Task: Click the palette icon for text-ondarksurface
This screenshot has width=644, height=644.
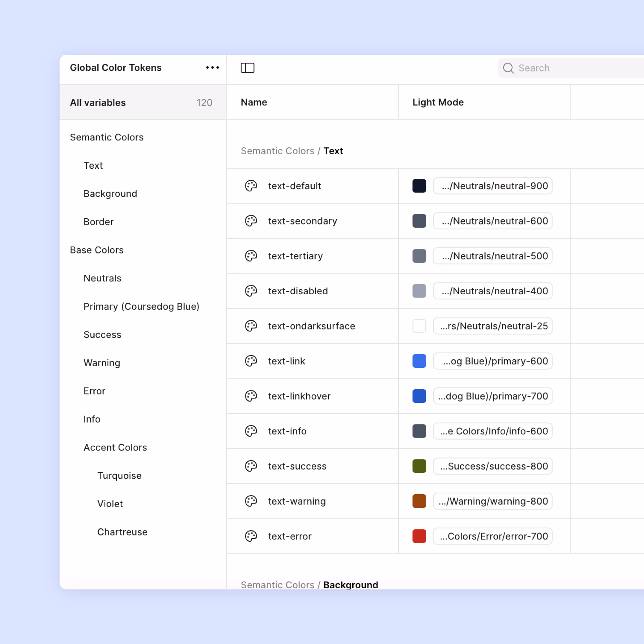Action: pyautogui.click(x=251, y=326)
